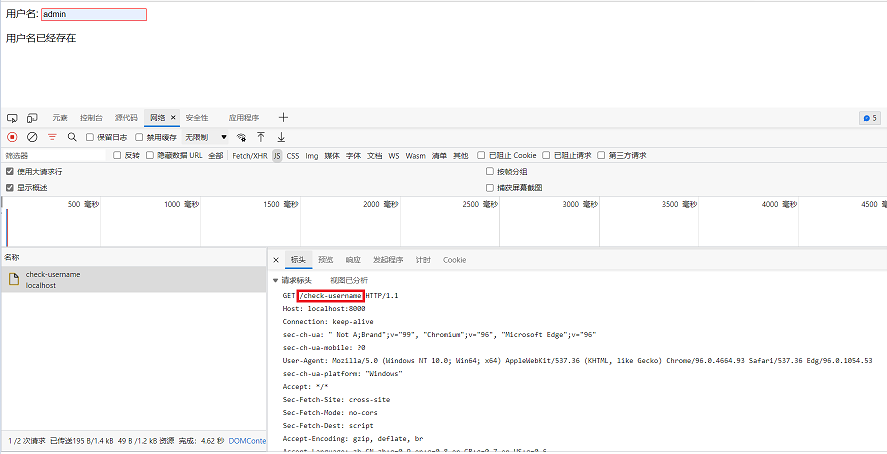Enable 保留日志 checkbox
This screenshot has height=454, width=887.
tap(89, 137)
